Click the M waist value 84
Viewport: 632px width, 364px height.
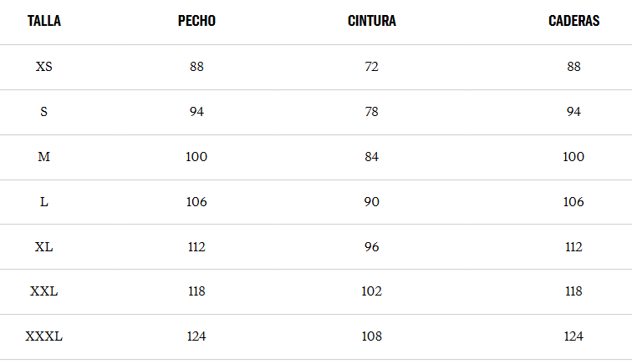click(x=372, y=157)
